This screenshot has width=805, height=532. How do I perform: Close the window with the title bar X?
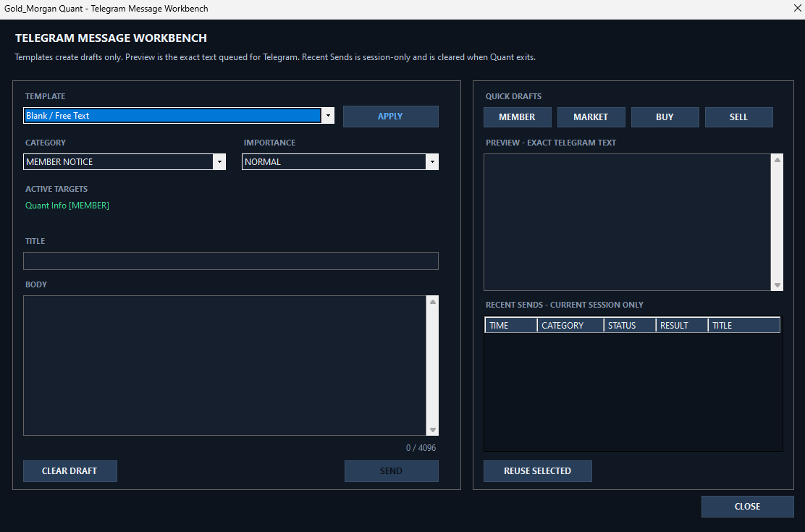pyautogui.click(x=797, y=8)
